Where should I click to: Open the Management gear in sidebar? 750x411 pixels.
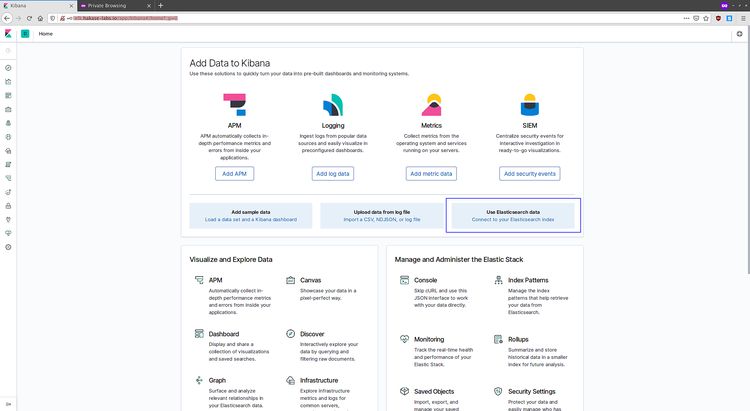tap(8, 247)
